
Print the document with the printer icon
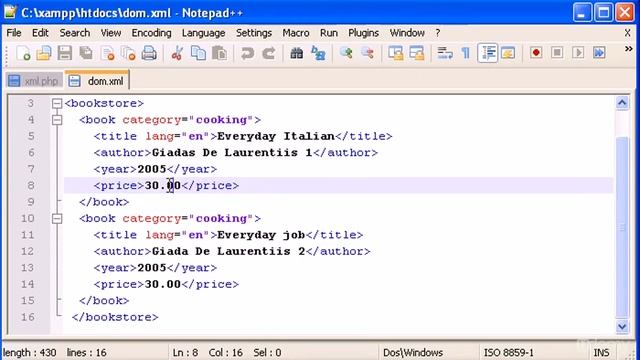coord(149,53)
